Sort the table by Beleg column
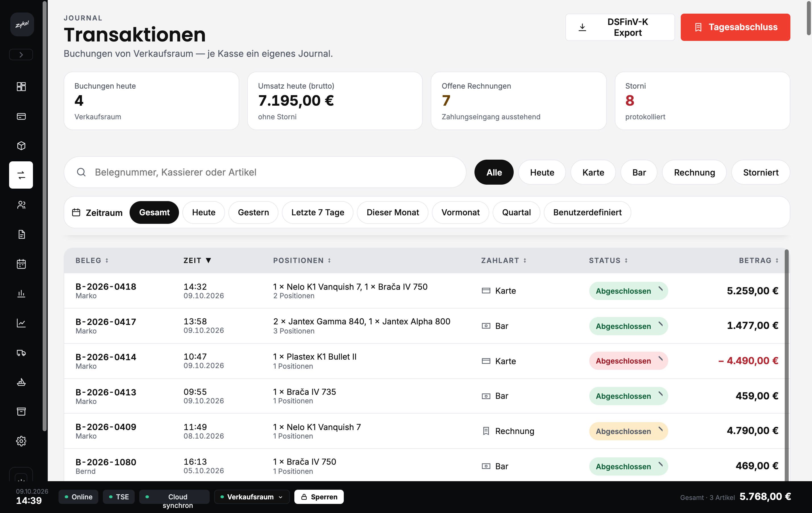This screenshot has width=812, height=513. coord(92,260)
